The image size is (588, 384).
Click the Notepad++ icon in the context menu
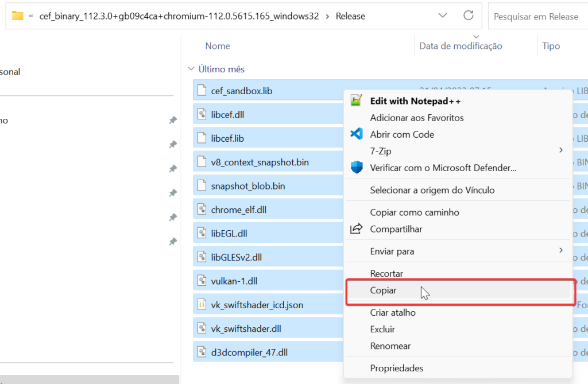pyautogui.click(x=355, y=100)
